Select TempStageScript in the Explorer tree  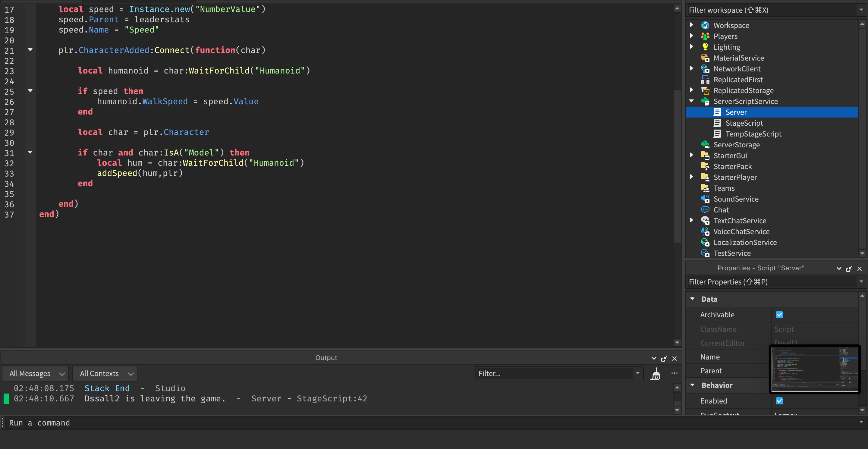pyautogui.click(x=753, y=134)
